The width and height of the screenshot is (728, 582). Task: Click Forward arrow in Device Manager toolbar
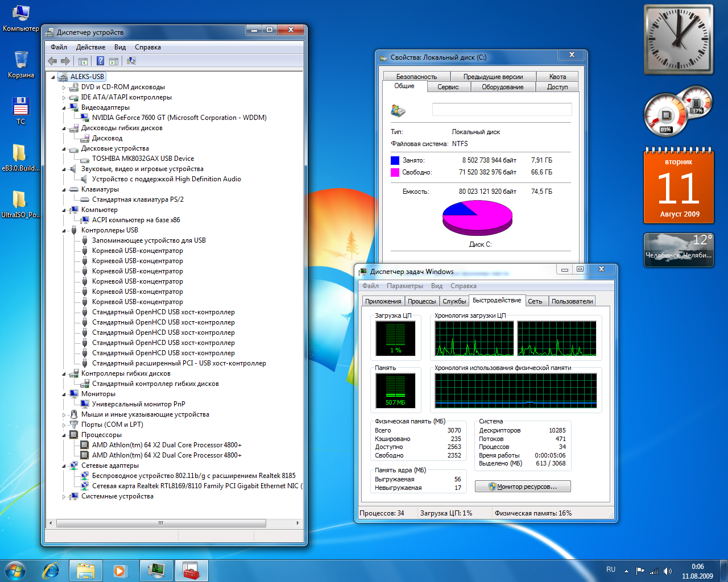pyautogui.click(x=65, y=61)
